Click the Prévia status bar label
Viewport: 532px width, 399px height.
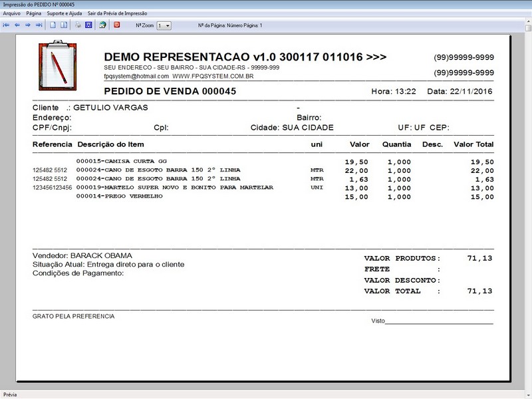point(10,394)
